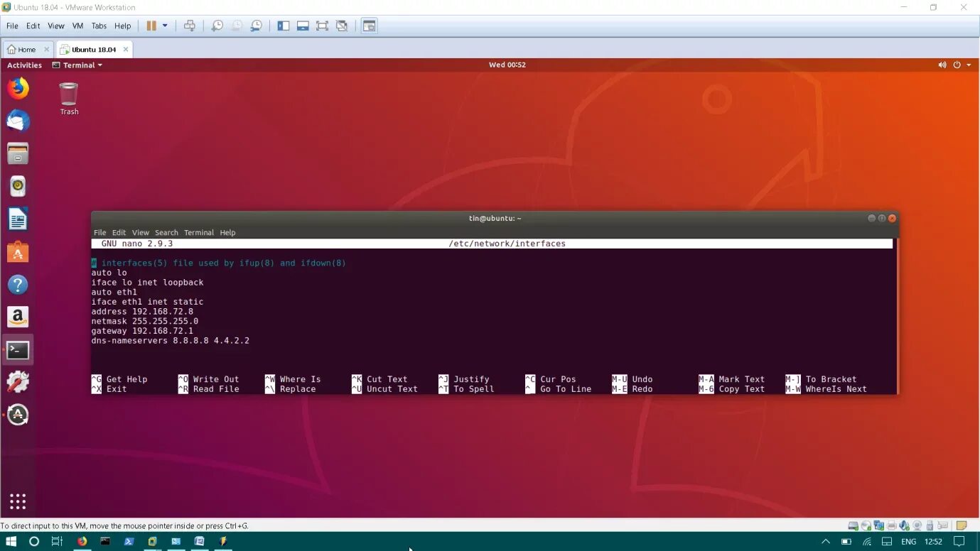Select the Trash desktop icon

point(69,99)
